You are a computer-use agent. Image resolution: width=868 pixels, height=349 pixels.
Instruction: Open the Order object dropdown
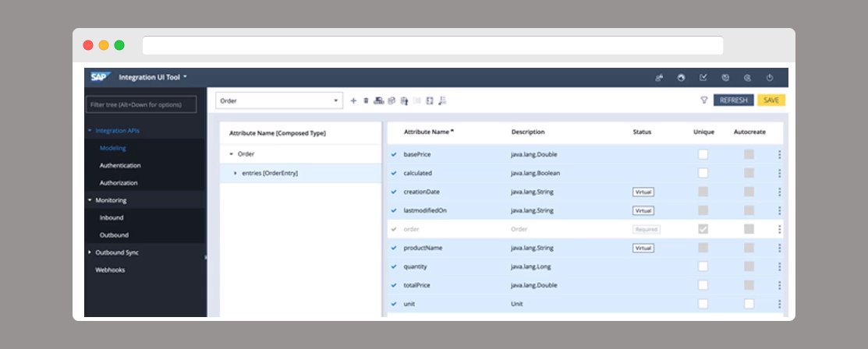[279, 100]
